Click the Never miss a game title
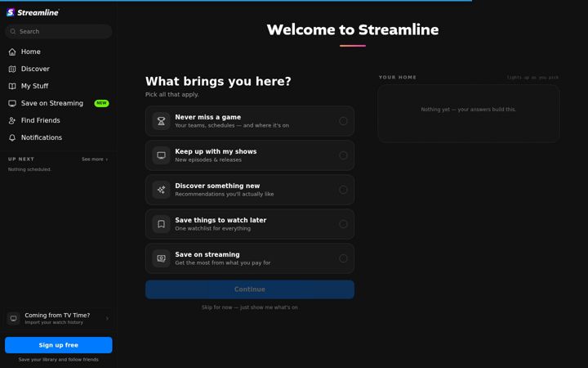 pyautogui.click(x=208, y=117)
